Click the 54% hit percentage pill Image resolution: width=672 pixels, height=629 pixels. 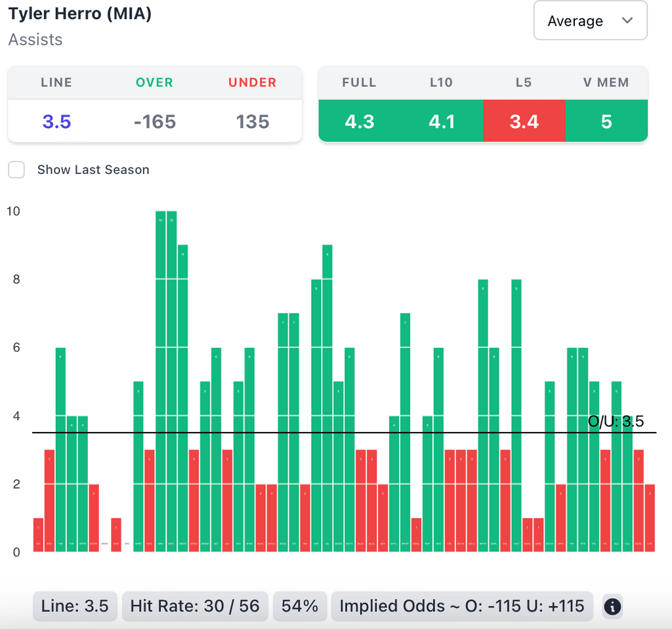click(300, 606)
